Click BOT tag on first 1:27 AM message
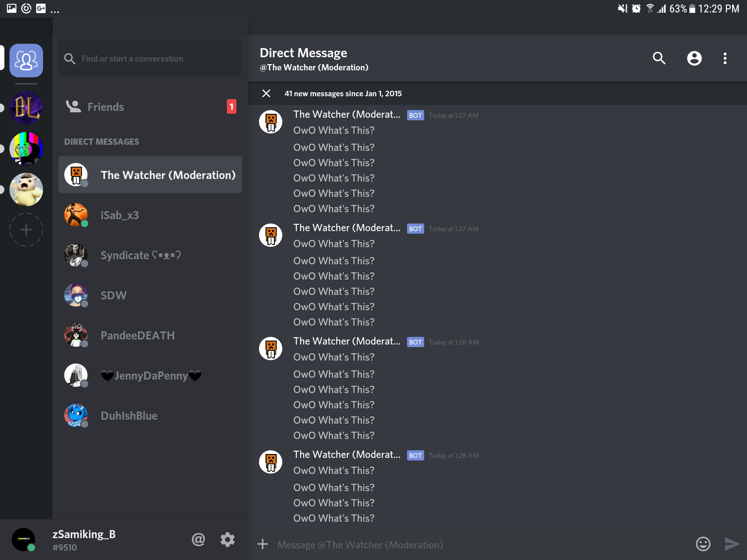The width and height of the screenshot is (747, 560). click(x=415, y=115)
